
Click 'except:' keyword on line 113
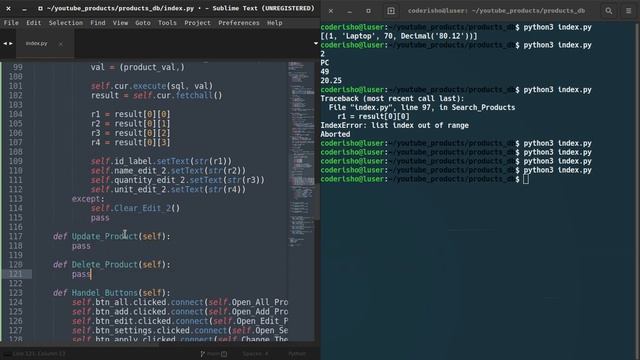pos(88,199)
